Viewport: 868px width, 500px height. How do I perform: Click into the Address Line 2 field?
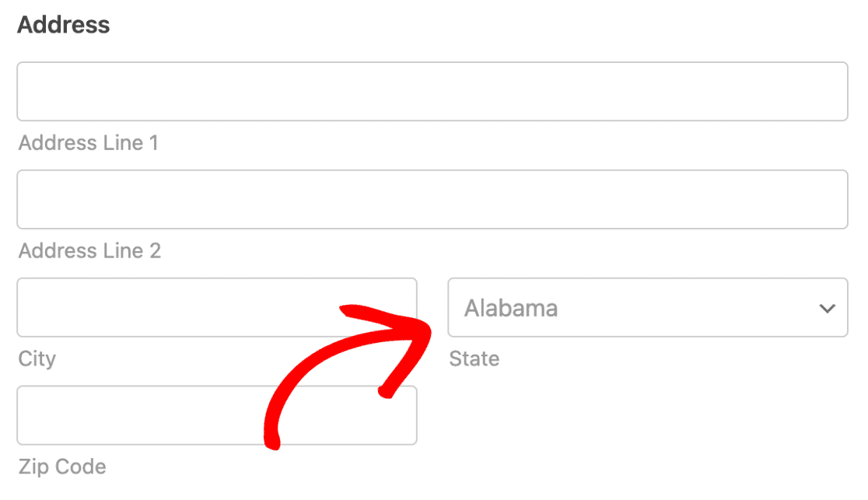click(432, 199)
